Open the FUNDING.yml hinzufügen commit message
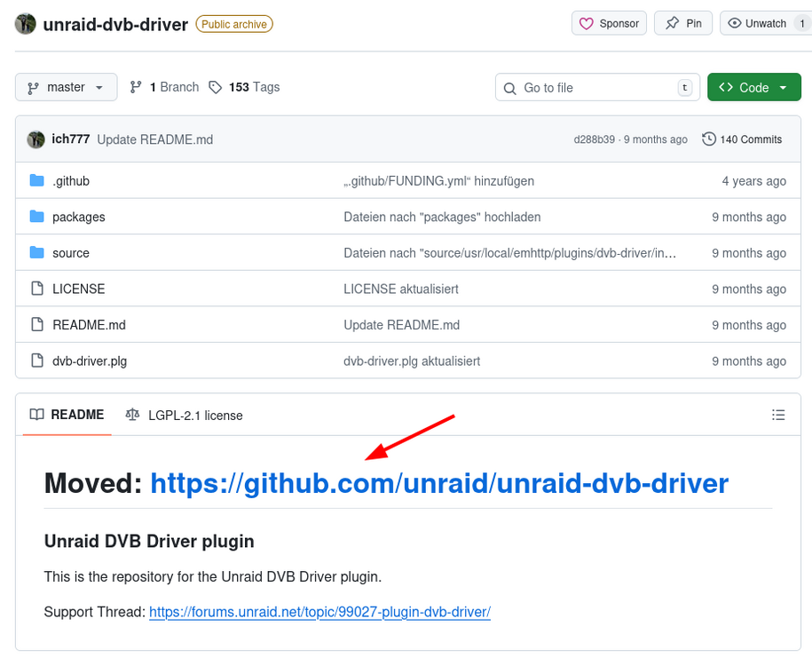This screenshot has height=666, width=812. 438,181
